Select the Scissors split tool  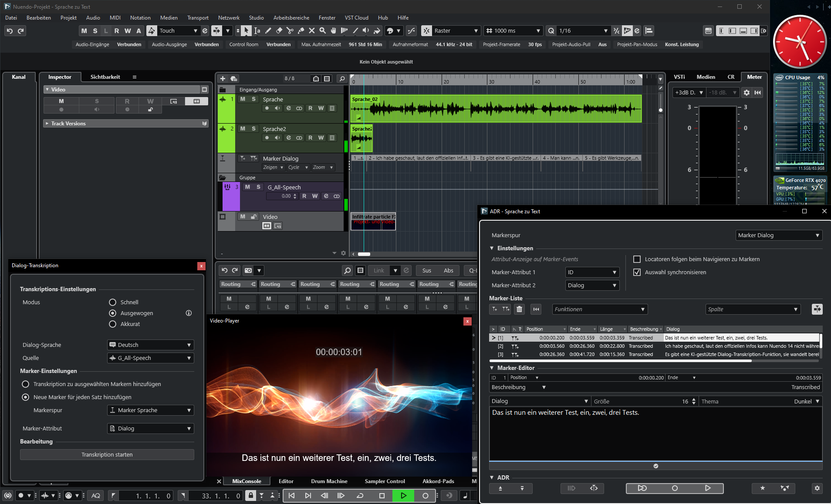(x=290, y=31)
